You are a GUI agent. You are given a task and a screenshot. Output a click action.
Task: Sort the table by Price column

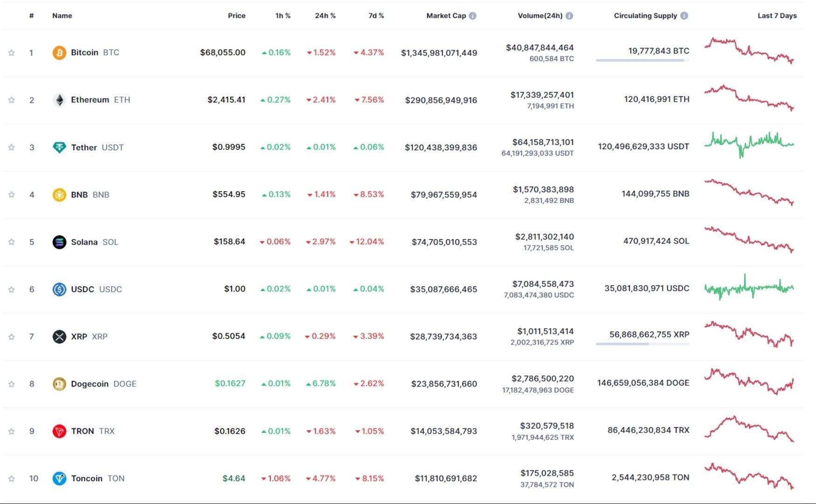pos(236,15)
